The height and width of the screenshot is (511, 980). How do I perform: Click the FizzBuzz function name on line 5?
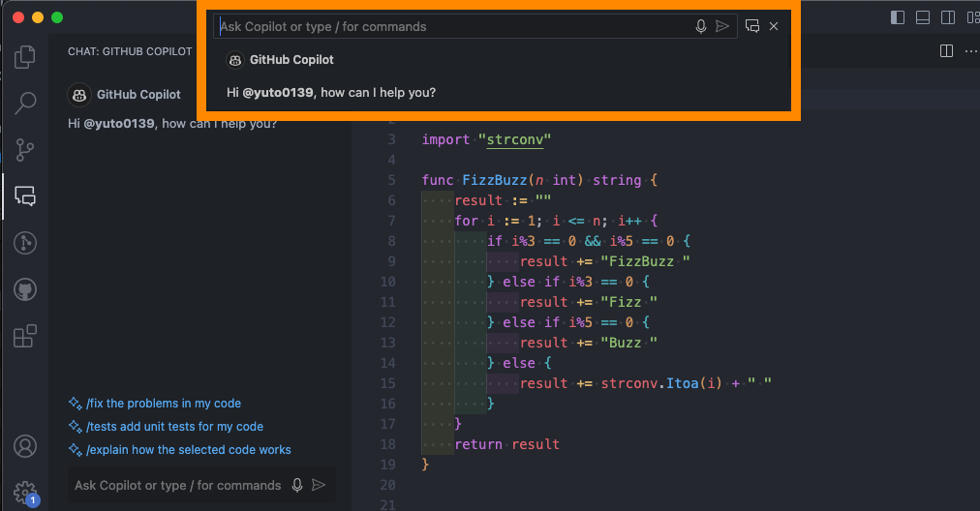[495, 180]
